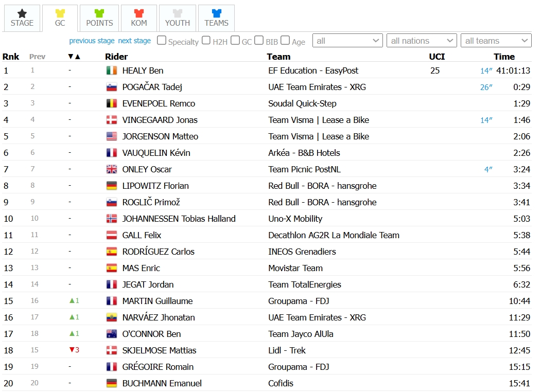Click UK flag next to ONLEY Oscar
Viewport: 541px width, 392px height.
coord(112,169)
